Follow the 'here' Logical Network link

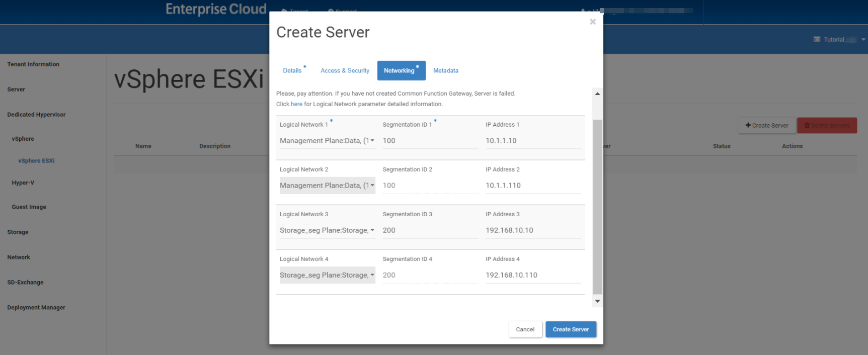coord(296,104)
